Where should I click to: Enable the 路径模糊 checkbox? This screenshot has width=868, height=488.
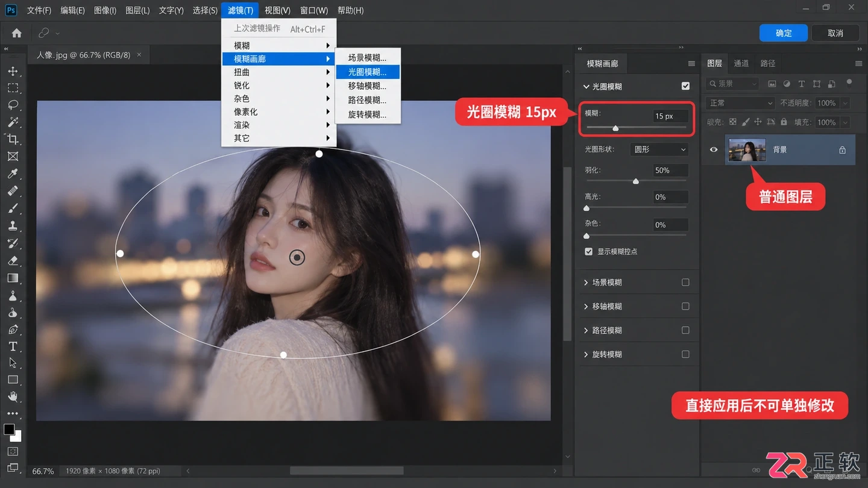pyautogui.click(x=685, y=330)
